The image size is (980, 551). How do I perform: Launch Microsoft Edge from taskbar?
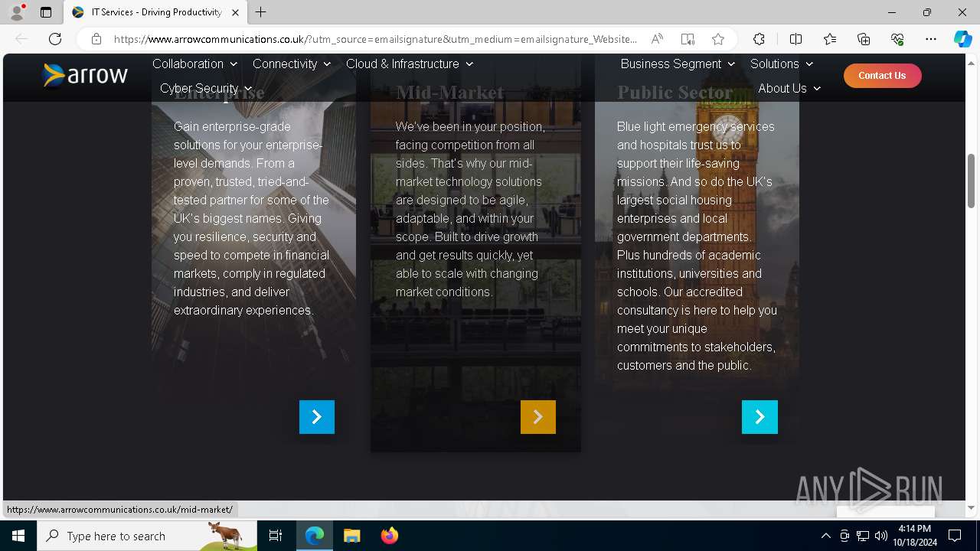coord(315,536)
